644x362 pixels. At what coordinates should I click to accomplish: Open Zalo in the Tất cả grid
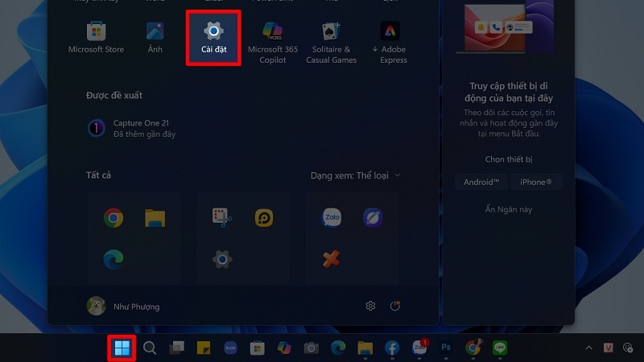331,217
